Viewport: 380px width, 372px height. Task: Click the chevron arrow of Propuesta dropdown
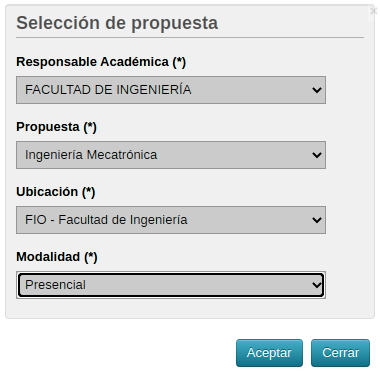pos(317,155)
